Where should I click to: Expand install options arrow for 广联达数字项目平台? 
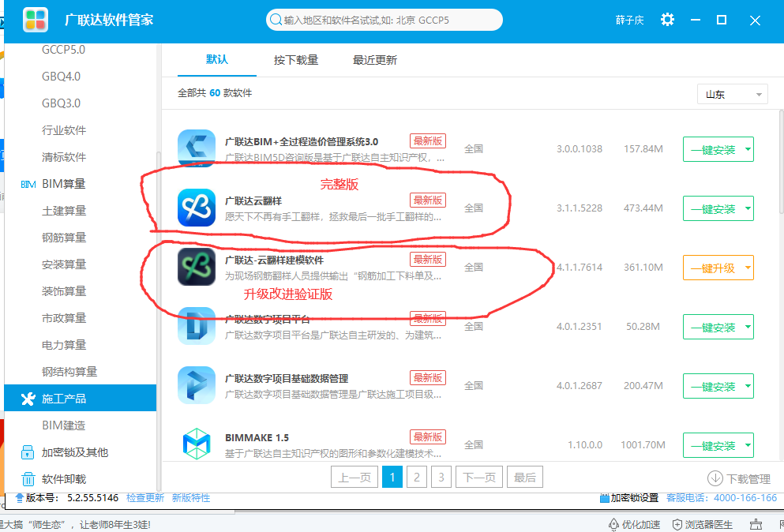point(748,327)
